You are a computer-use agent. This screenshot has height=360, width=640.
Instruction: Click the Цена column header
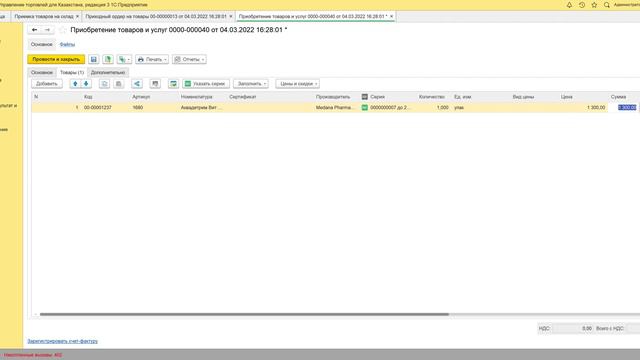(x=567, y=97)
